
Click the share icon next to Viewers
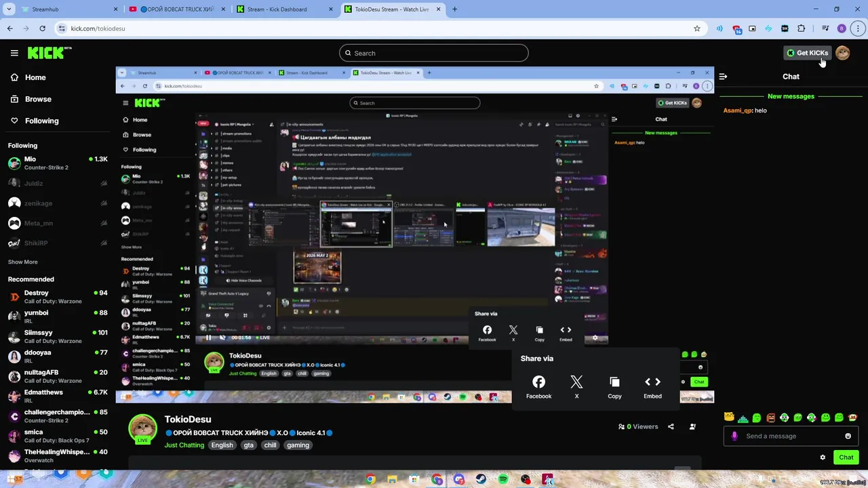click(671, 427)
